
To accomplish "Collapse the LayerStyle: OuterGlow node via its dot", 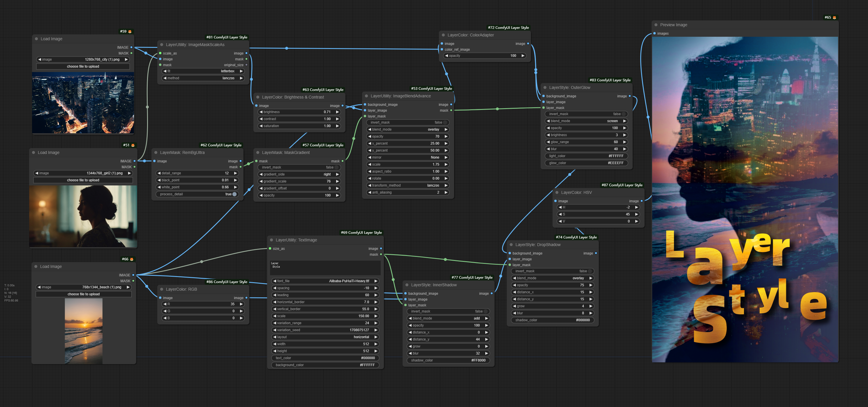I will click(545, 88).
